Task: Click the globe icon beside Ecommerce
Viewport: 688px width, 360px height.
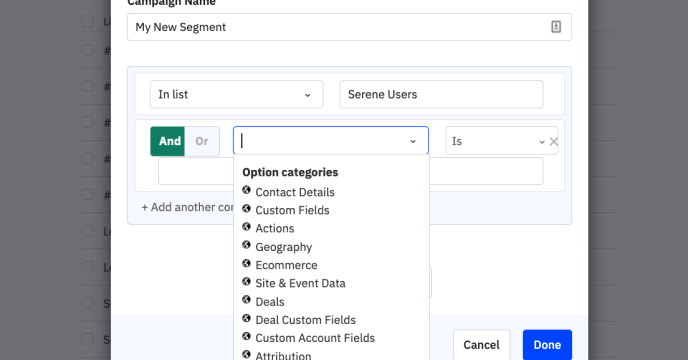Action: tap(246, 263)
